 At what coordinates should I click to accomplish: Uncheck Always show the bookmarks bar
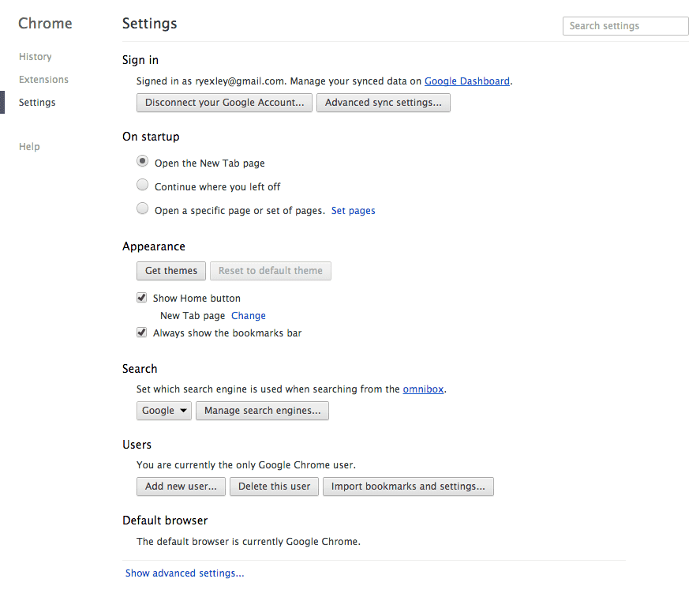point(141,333)
